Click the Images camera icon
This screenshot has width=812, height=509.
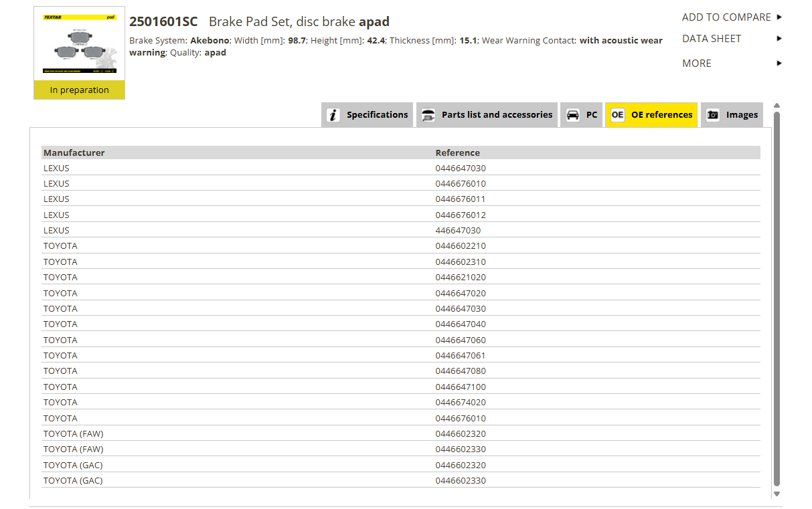(x=713, y=115)
